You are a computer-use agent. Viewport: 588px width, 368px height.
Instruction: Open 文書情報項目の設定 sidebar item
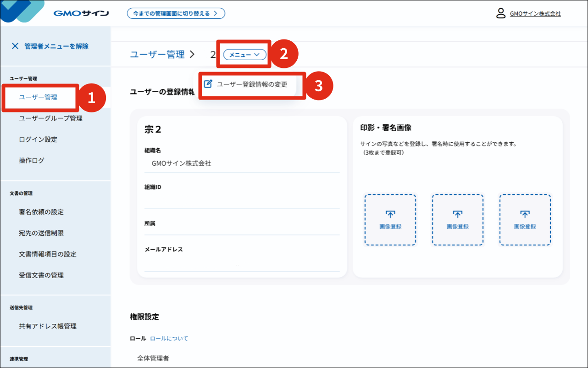pos(48,254)
